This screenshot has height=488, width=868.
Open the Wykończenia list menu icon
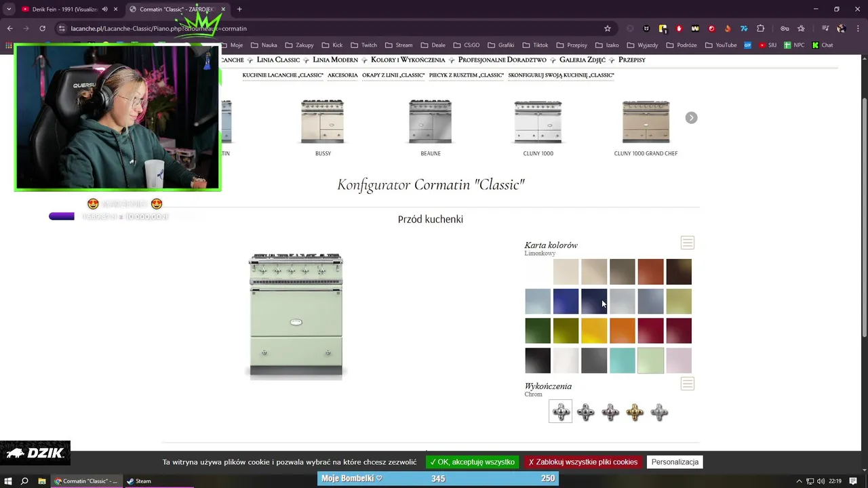[688, 384]
